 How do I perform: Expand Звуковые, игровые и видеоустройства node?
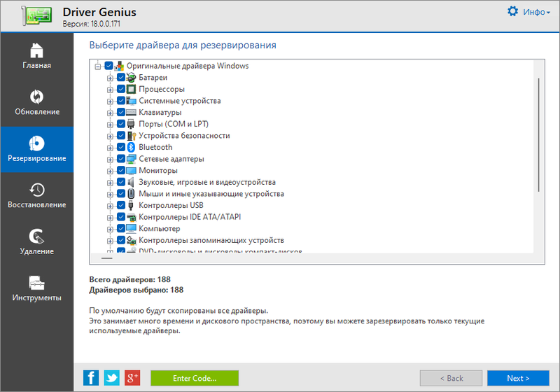pos(110,183)
